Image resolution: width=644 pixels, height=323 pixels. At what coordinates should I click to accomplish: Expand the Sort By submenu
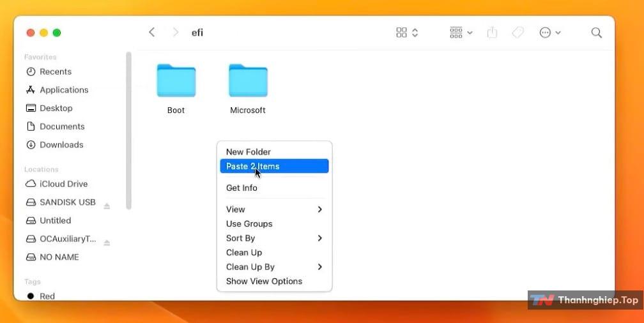coord(274,238)
